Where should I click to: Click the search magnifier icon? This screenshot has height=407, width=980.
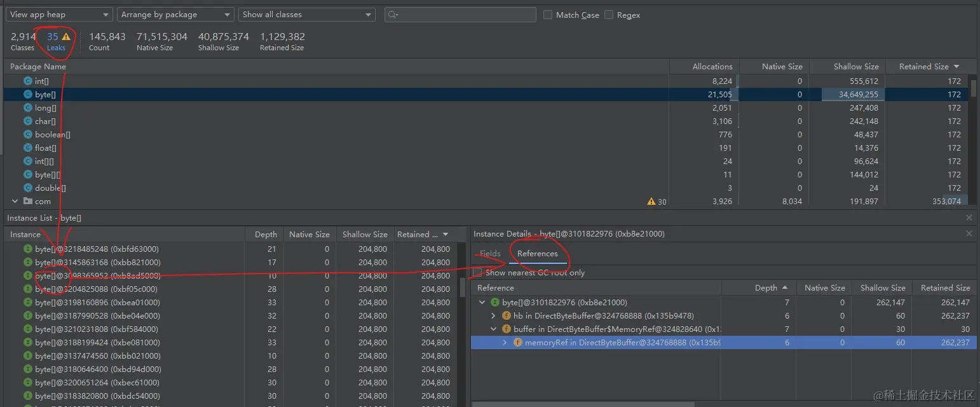[393, 15]
